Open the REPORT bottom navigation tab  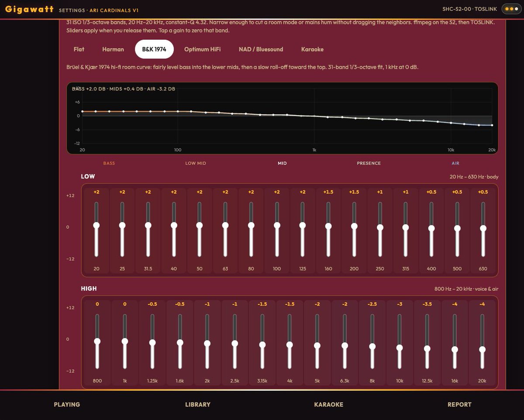(x=459, y=405)
